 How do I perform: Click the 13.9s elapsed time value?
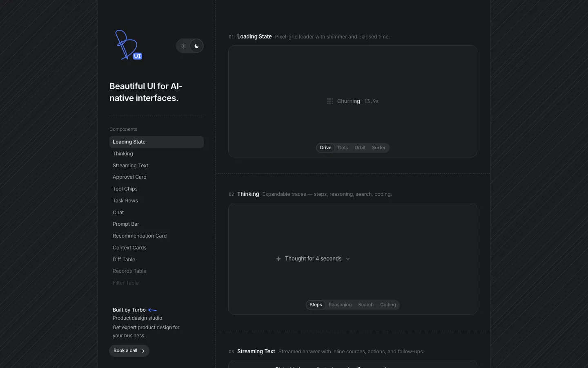point(371,101)
